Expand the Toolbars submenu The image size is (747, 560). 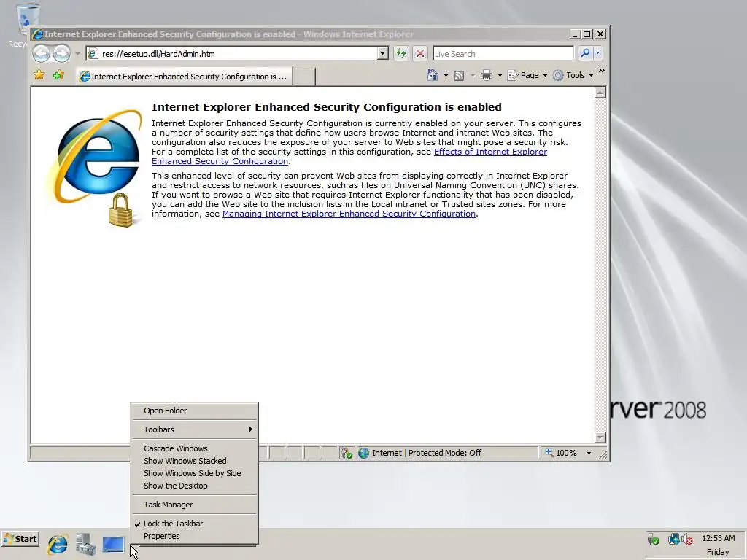(x=194, y=429)
